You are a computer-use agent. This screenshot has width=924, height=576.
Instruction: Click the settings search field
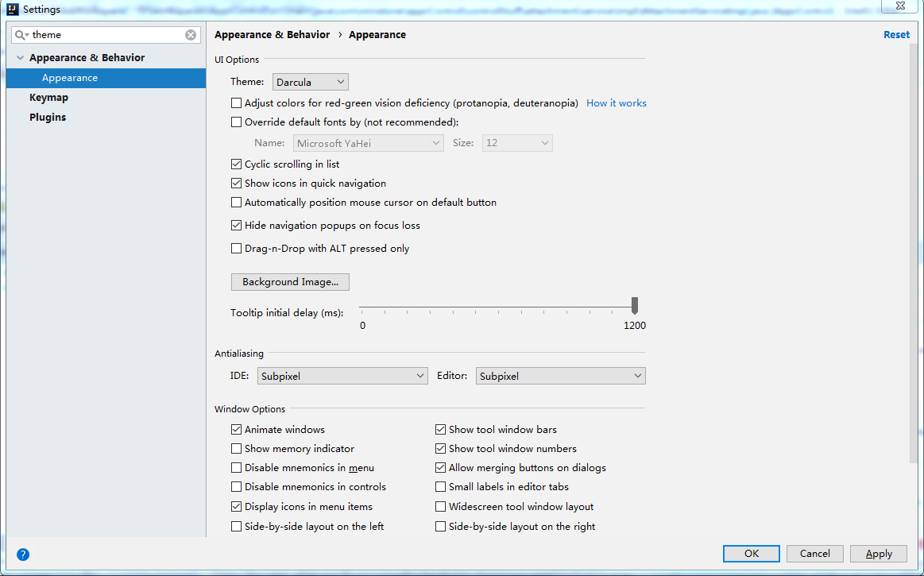pyautogui.click(x=106, y=35)
